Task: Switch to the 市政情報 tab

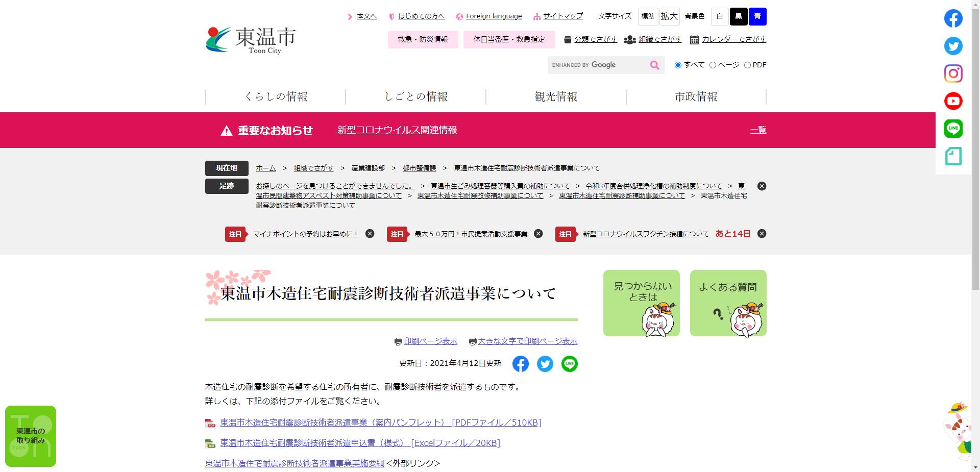Action: click(696, 96)
